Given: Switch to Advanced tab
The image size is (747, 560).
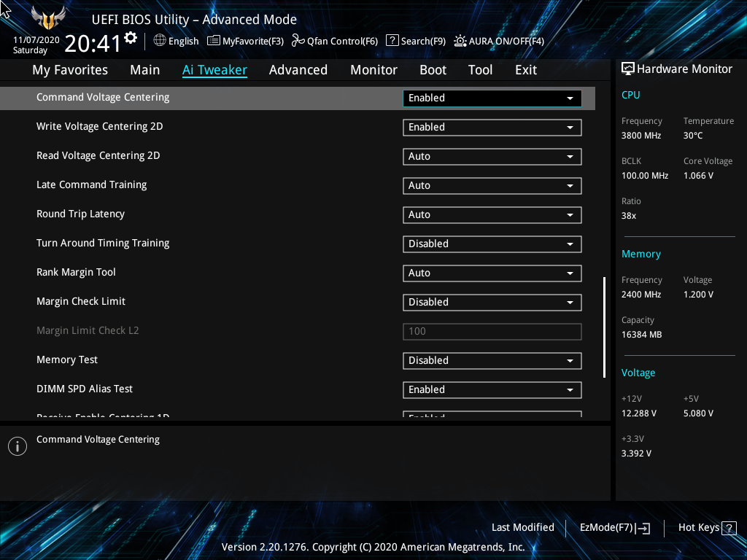Looking at the screenshot, I should point(298,70).
